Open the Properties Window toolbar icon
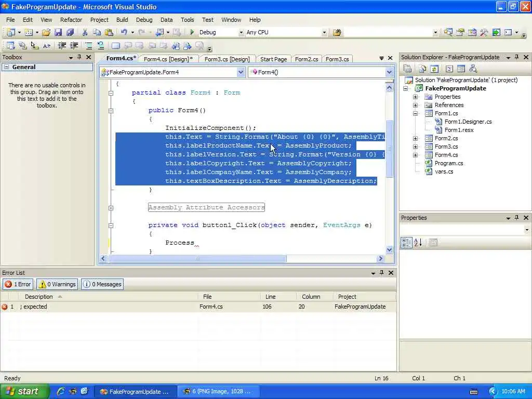This screenshot has width=532, height=399. [x=460, y=32]
